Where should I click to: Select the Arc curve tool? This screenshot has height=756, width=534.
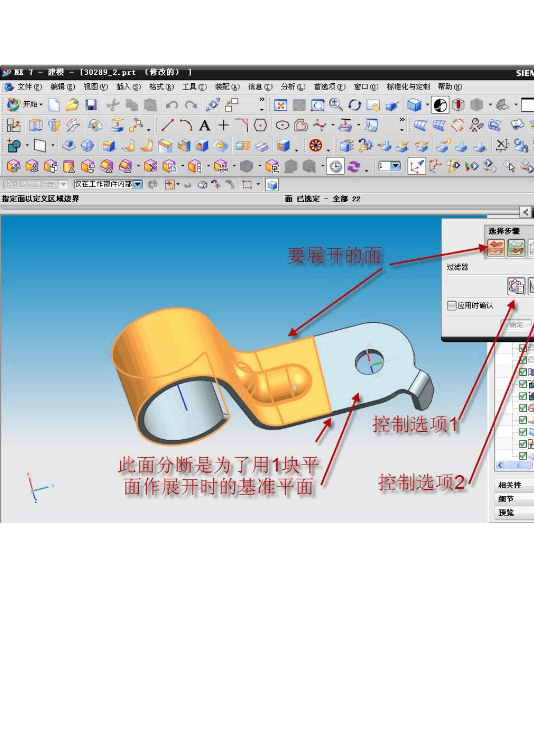pyautogui.click(x=186, y=125)
